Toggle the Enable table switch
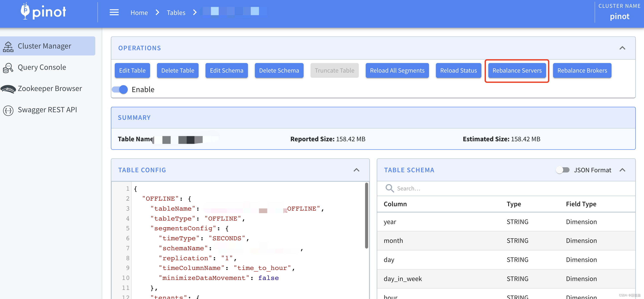644x299 pixels. tap(120, 89)
